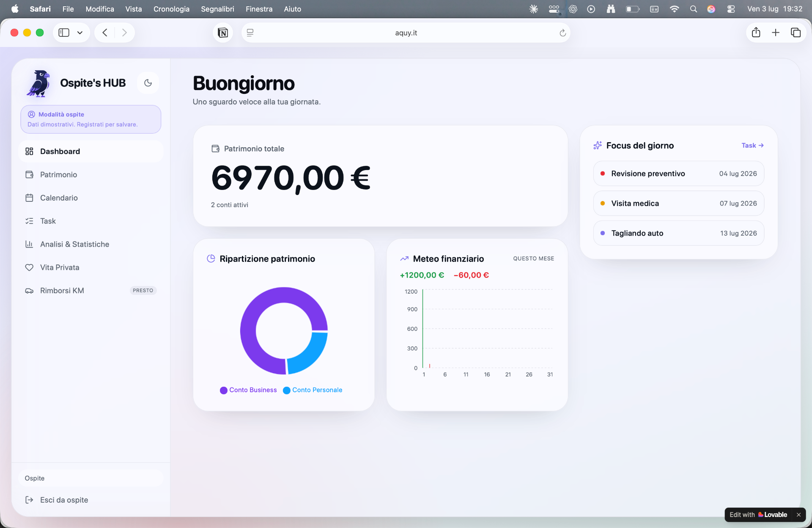Open page reader options icon in address bar
This screenshot has width=812, height=528.
coord(250,33)
